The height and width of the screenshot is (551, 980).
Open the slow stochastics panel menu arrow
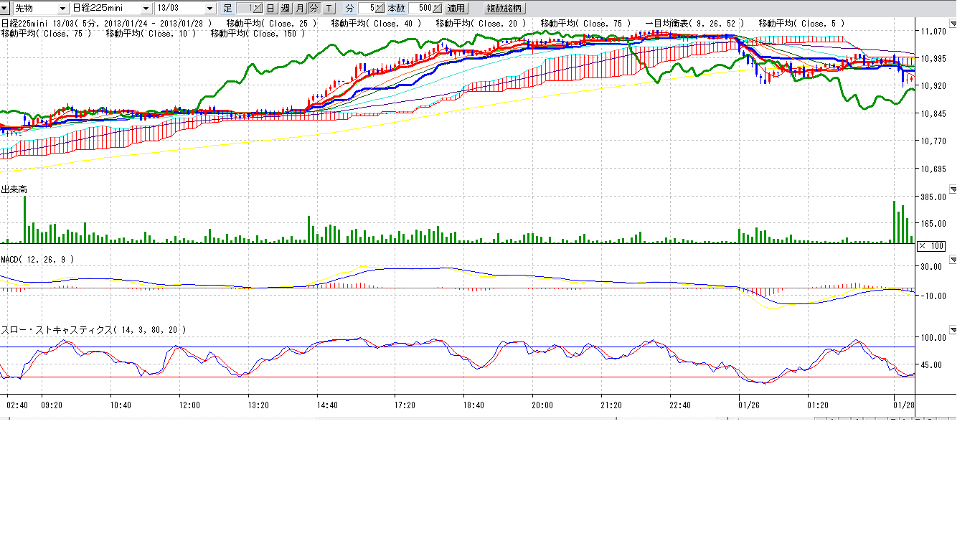[953, 329]
